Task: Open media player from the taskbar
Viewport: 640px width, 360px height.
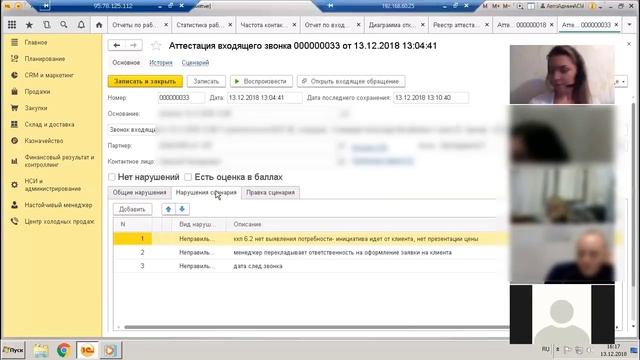Action: coord(110,350)
